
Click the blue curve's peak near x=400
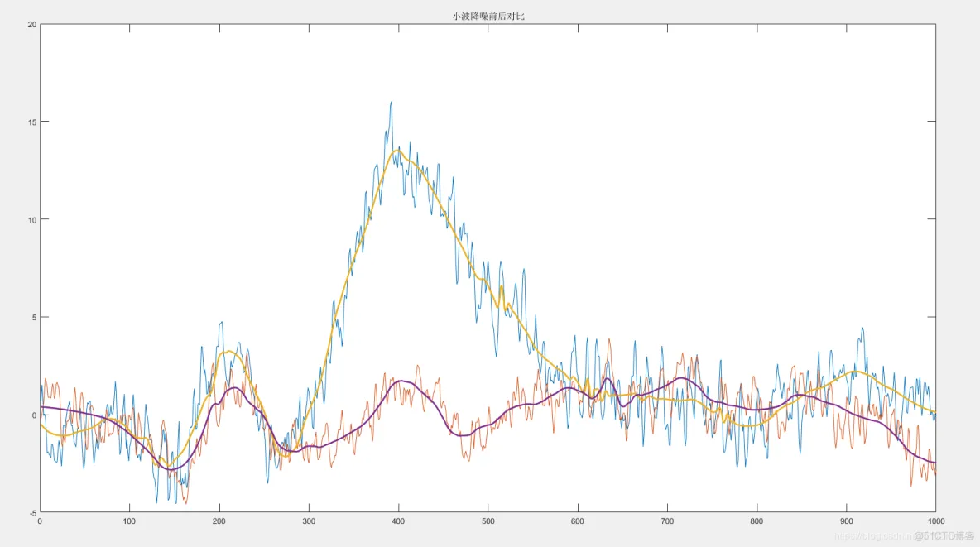pyautogui.click(x=391, y=103)
